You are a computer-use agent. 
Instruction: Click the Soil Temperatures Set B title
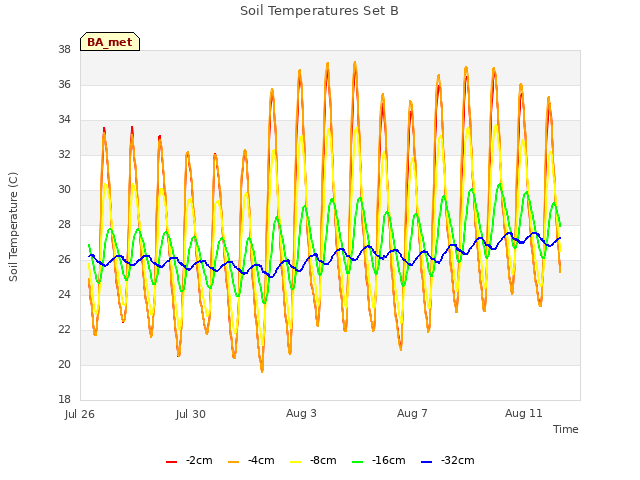(x=319, y=11)
